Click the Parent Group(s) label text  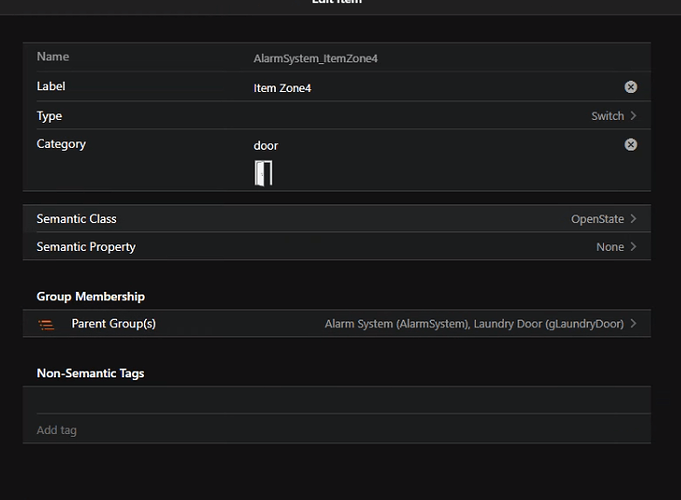(x=113, y=324)
